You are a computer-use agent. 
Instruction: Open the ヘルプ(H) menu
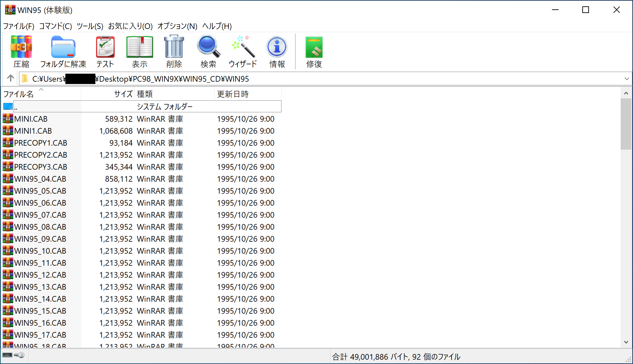coord(217,26)
